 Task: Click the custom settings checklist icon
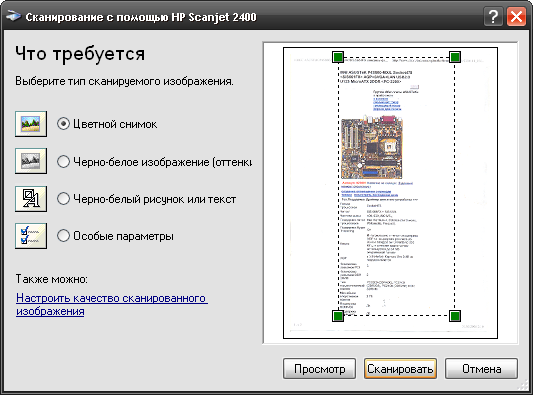(x=31, y=236)
